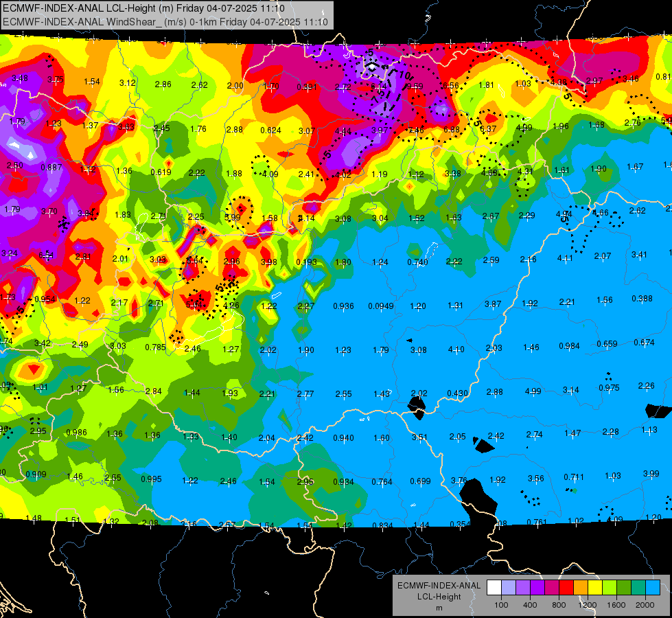Click the wind shear value 6.37
This screenshot has width=672, height=618.
488,128
